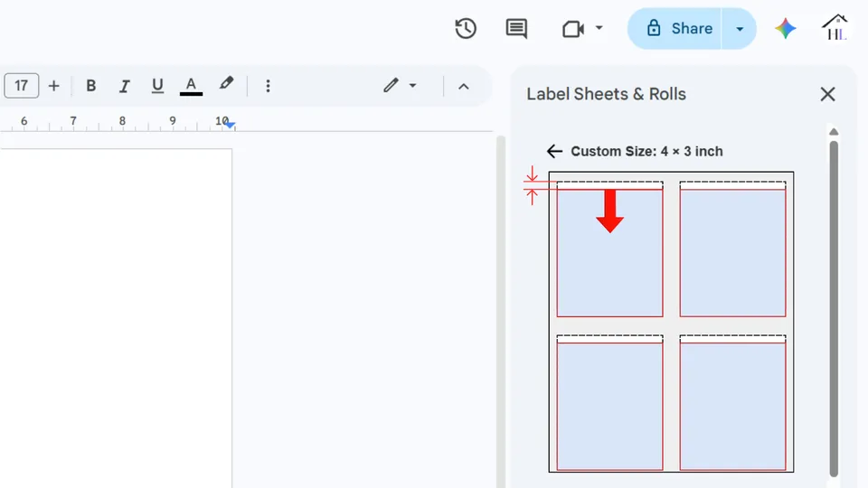The height and width of the screenshot is (488, 868).
Task: Click the sidebar vertical scrollbar thumb
Action: (834, 308)
